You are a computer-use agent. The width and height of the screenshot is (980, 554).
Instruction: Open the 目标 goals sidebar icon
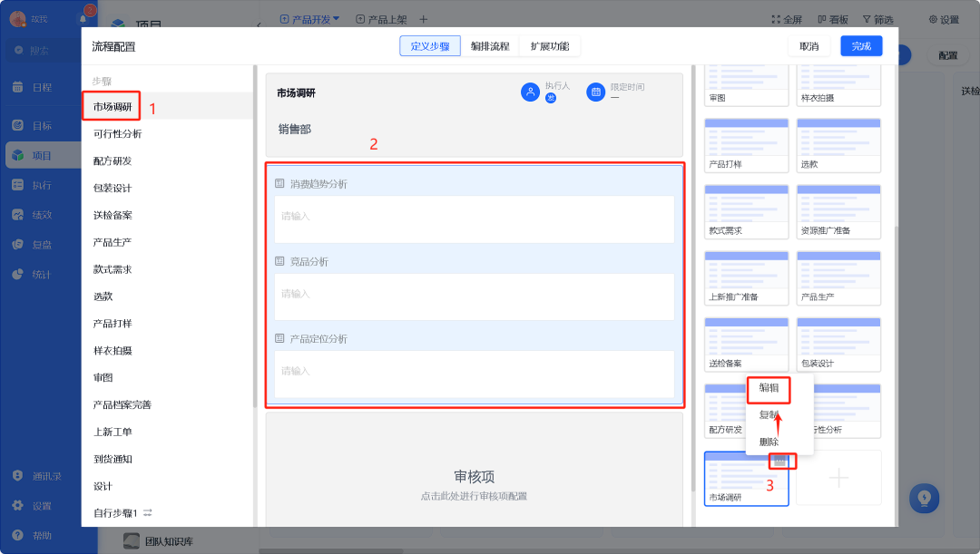click(18, 125)
